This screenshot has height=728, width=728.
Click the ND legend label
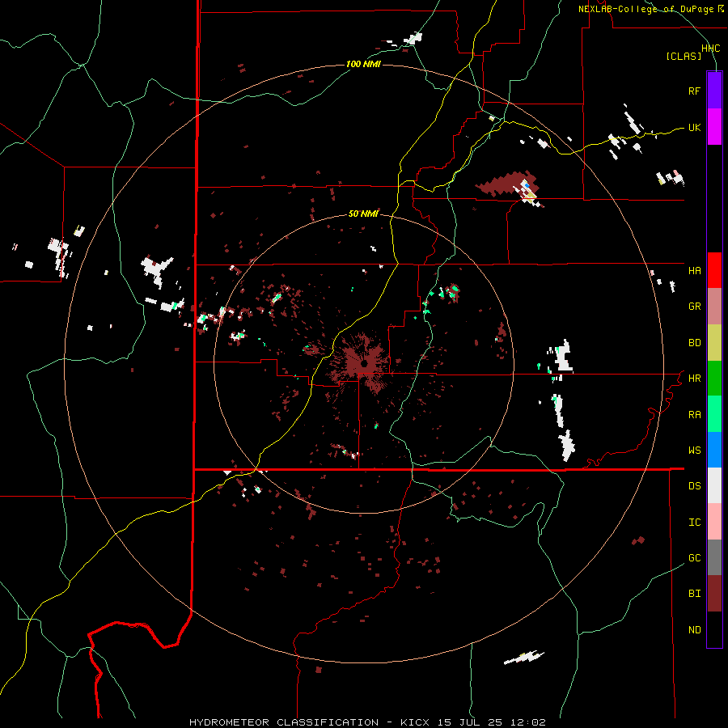click(x=694, y=629)
